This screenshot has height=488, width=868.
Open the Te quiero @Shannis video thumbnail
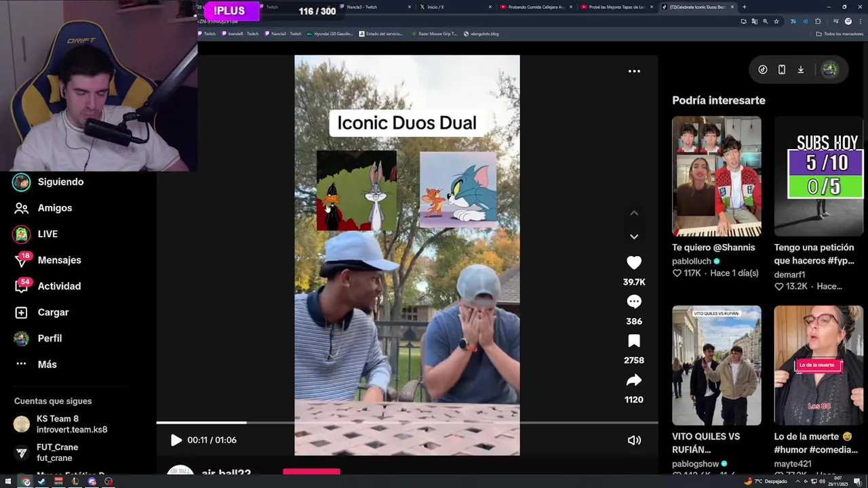tap(717, 176)
